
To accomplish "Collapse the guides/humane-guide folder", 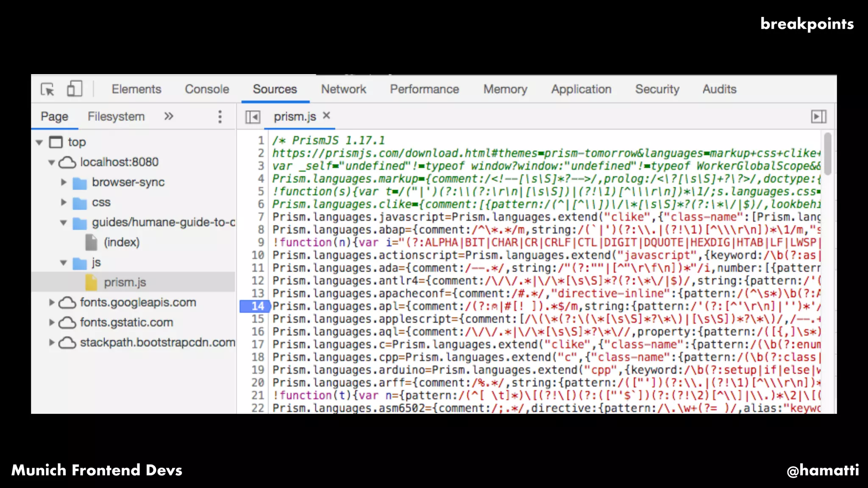I will click(64, 222).
